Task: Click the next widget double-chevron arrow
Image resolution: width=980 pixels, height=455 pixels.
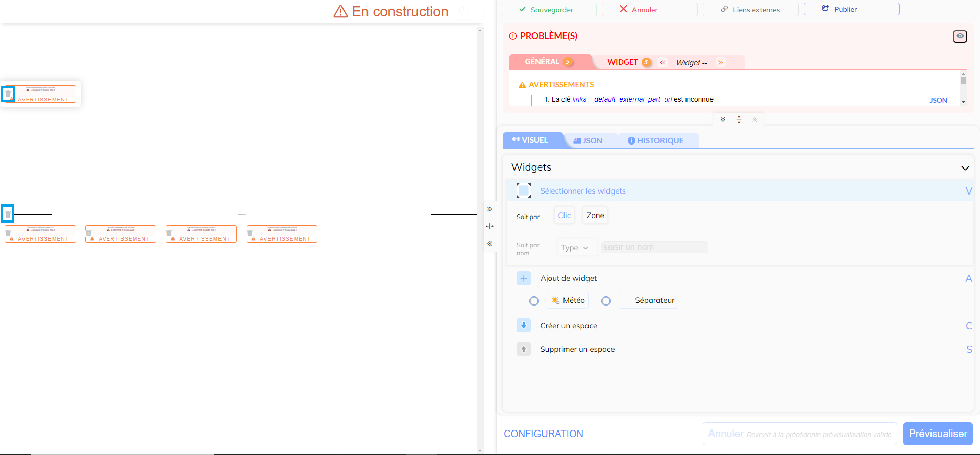Action: [721, 62]
